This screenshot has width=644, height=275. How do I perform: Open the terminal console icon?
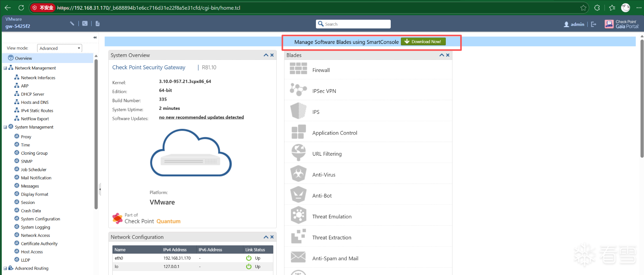(x=85, y=23)
